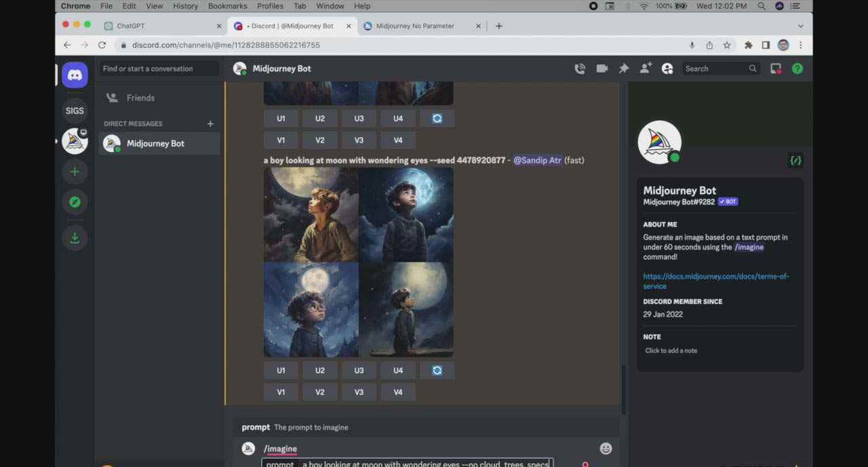This screenshot has width=868, height=467.
Task: Open the Friends list
Action: pos(159,98)
